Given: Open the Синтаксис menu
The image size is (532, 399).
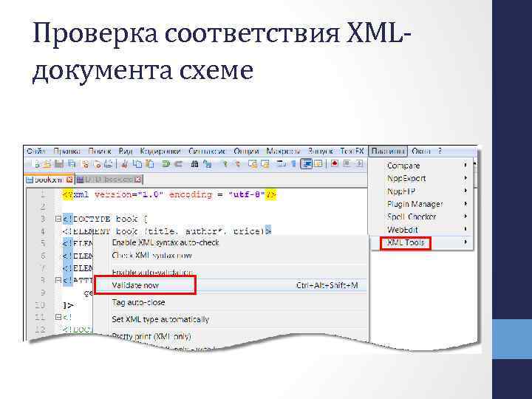Looking at the screenshot, I should (x=207, y=151).
